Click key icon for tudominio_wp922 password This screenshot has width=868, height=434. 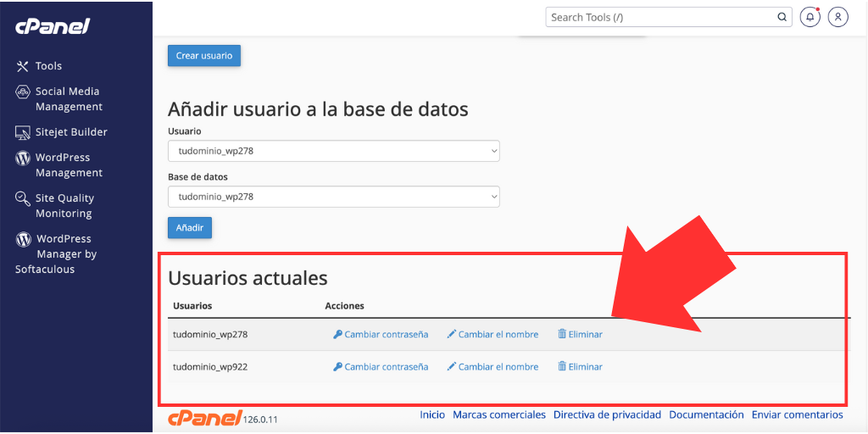click(337, 366)
